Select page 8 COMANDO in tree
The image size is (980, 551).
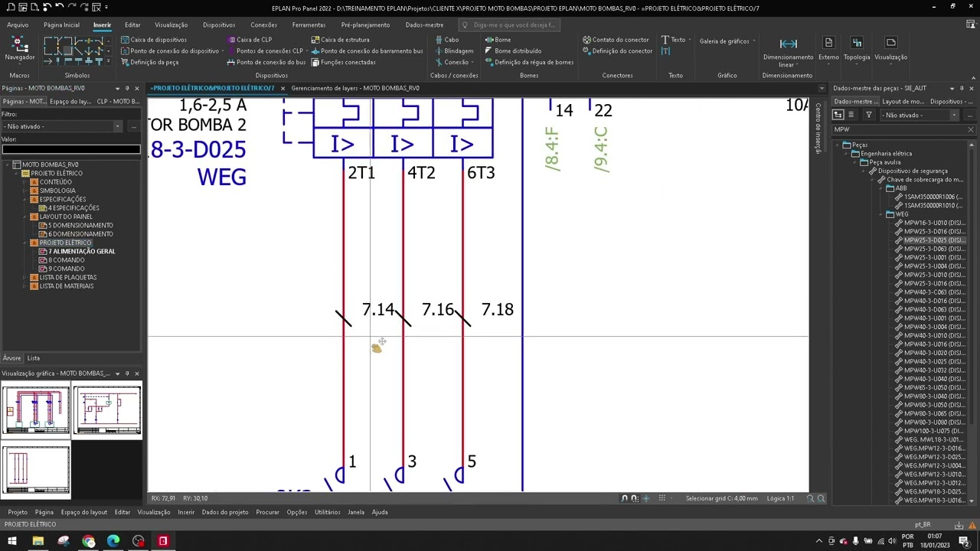67,260
